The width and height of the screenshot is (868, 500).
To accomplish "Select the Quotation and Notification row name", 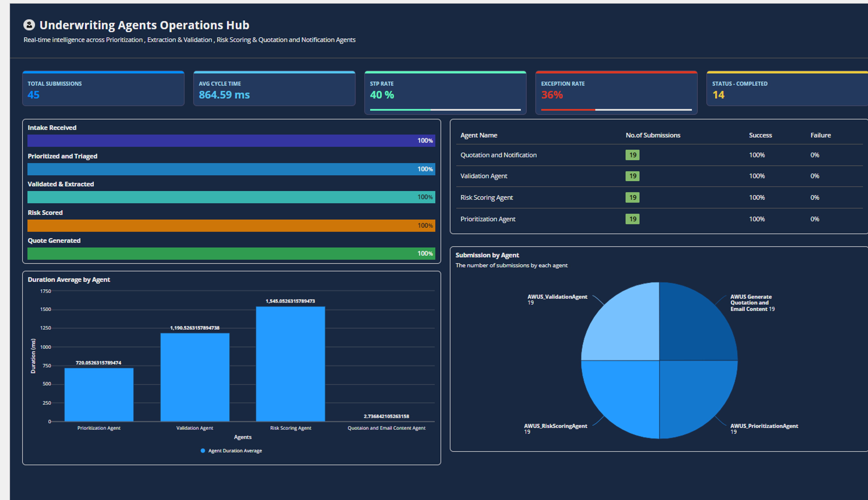I will (x=498, y=155).
